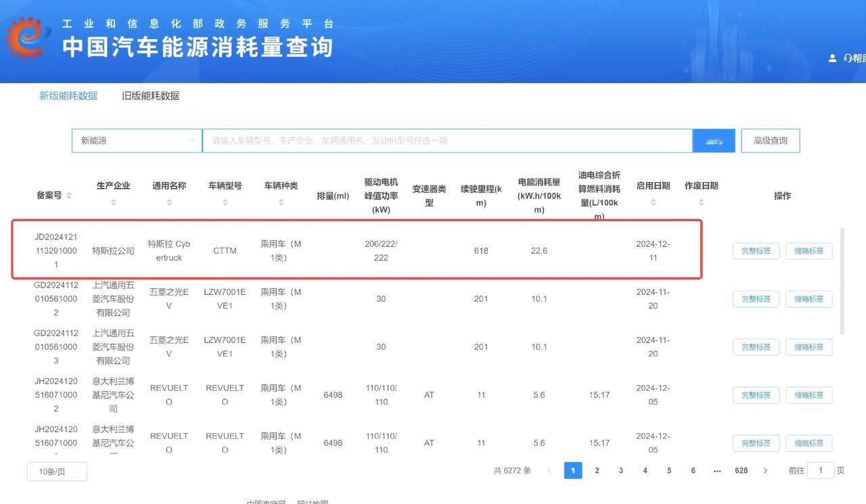Sort by 车辆型号 using its arrows
Image resolution: width=866 pixels, height=504 pixels.
pyautogui.click(x=225, y=202)
